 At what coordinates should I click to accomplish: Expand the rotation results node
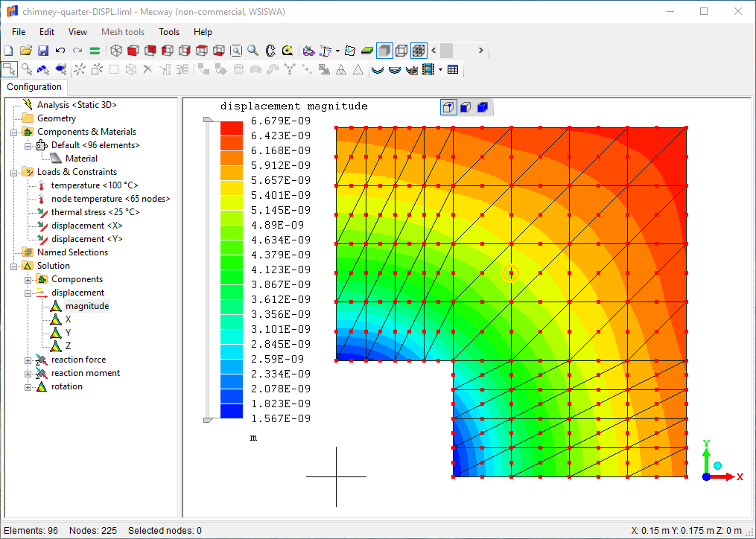(x=28, y=387)
